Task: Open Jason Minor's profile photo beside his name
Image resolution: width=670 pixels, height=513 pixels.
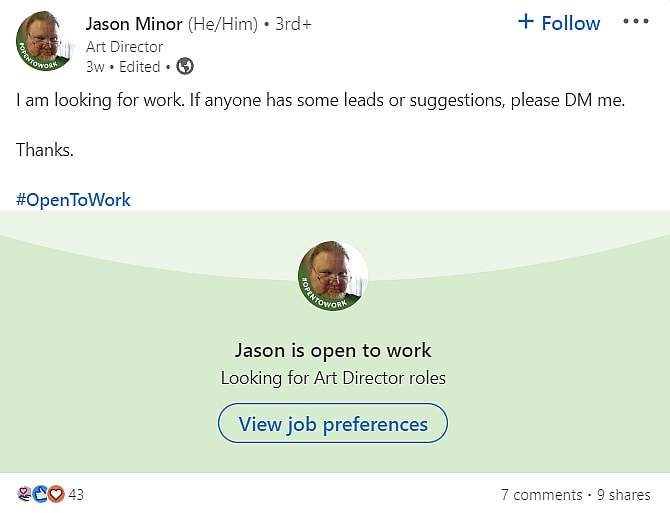Action: 44,42
